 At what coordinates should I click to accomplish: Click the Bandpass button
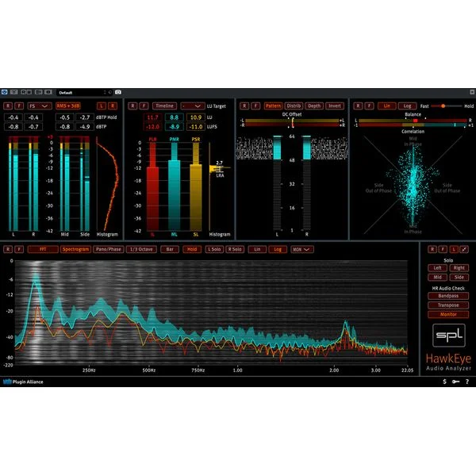pos(448,296)
